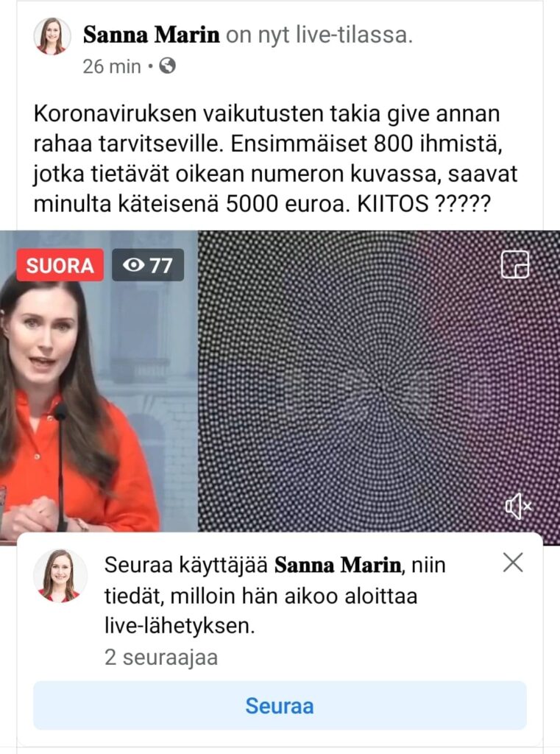560x754 pixels.
Task: Click the KIITOS text in caption
Action: pos(393,205)
